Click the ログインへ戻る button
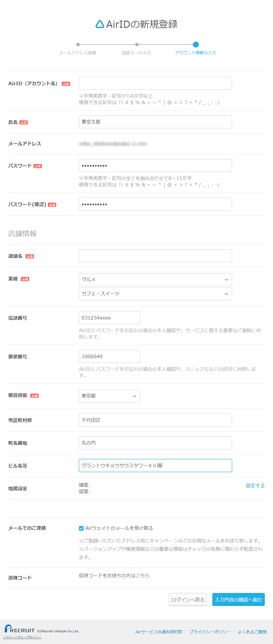Image resolution: width=273 pixels, height=644 pixels. (188, 599)
